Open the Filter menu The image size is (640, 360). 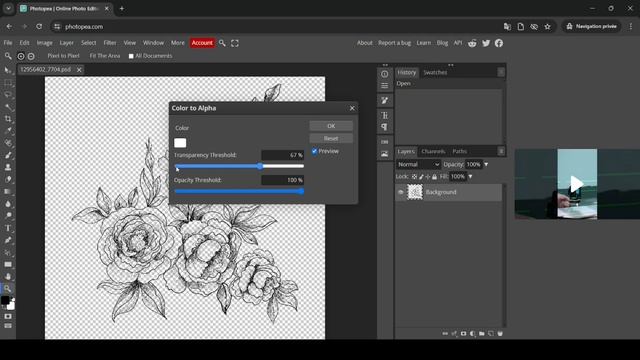pos(109,43)
